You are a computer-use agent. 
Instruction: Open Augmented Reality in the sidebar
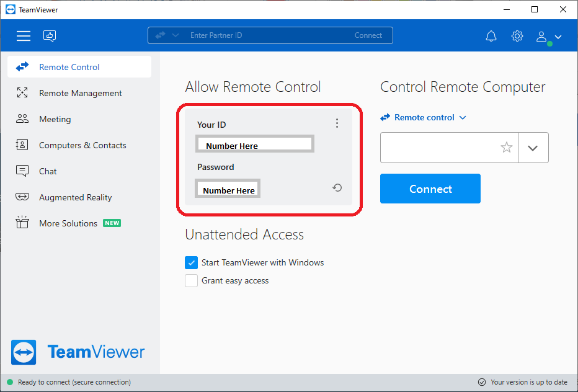coord(79,197)
